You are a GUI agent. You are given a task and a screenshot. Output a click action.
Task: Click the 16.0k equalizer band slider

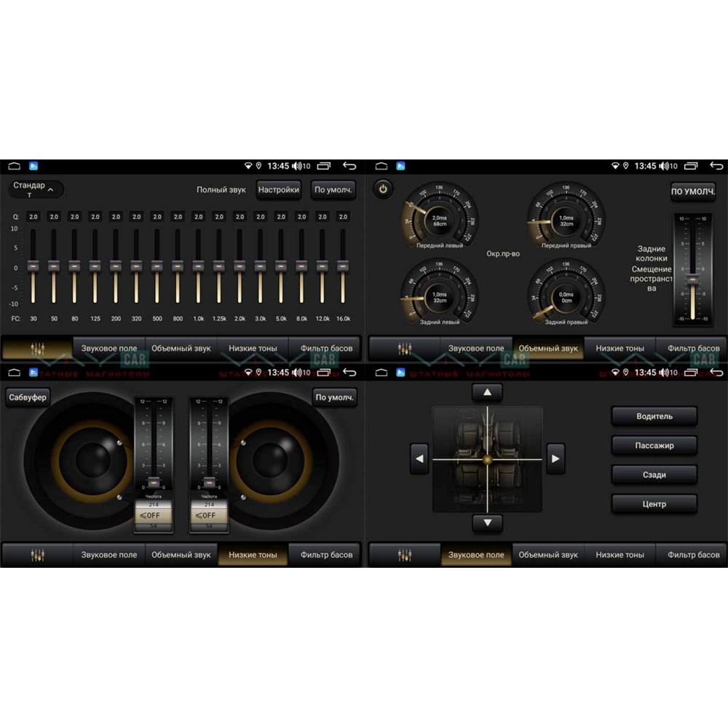tap(343, 266)
